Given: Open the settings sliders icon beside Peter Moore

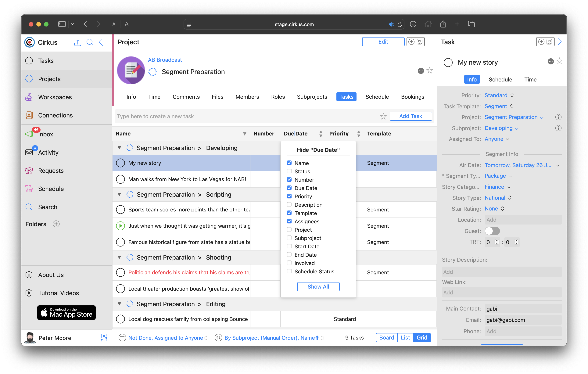Looking at the screenshot, I should 104,338.
